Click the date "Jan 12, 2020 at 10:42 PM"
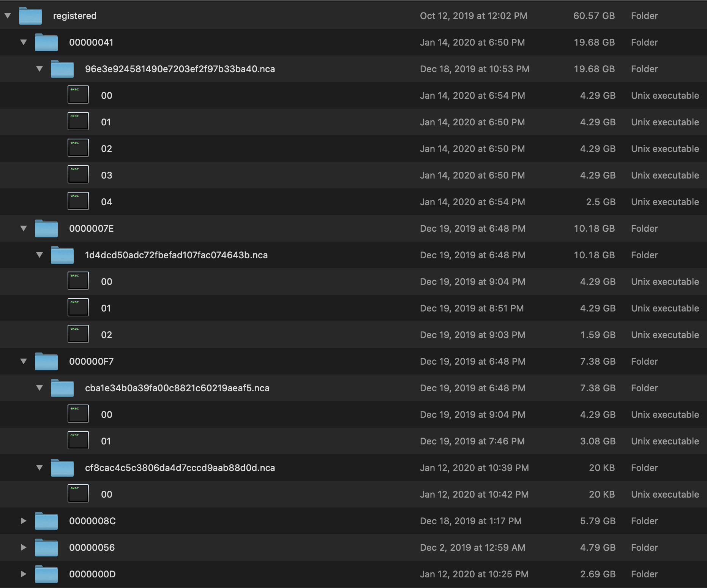The height and width of the screenshot is (588, 707). coord(474,495)
